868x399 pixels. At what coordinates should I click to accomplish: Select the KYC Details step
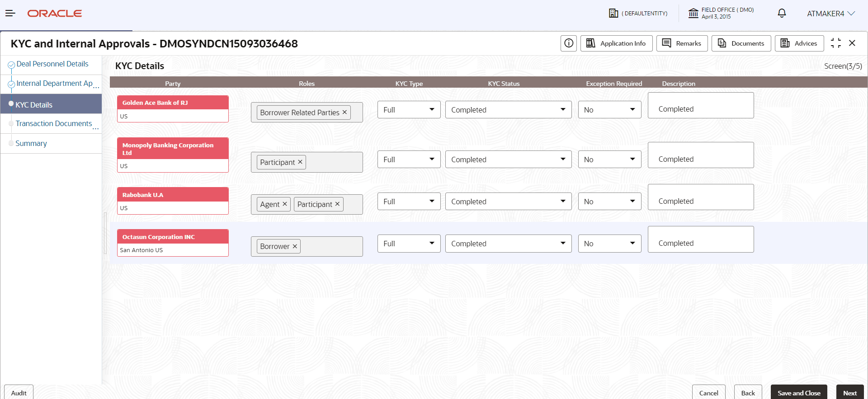(51, 104)
